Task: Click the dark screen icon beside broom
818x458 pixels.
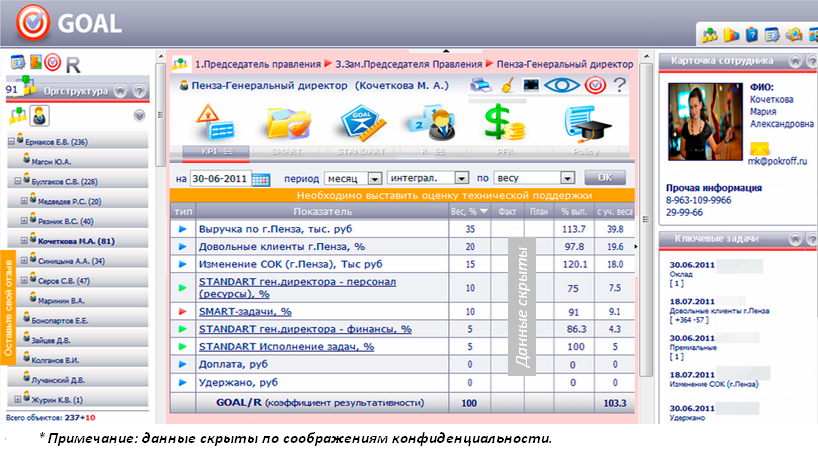Action: pos(531,85)
